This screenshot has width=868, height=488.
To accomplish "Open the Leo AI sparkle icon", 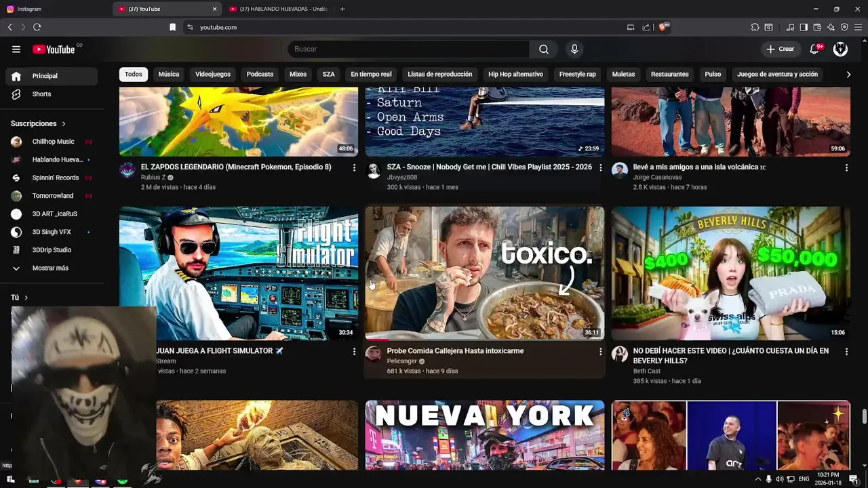I will click(x=831, y=27).
